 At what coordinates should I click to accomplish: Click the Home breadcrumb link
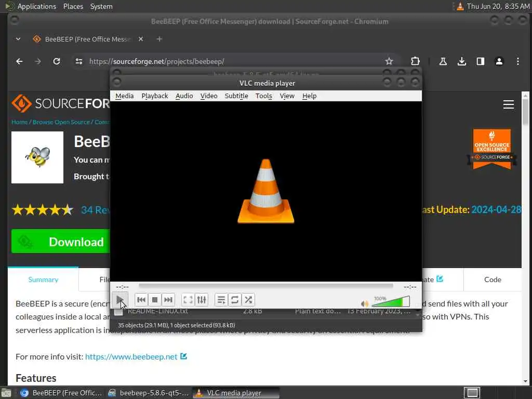click(x=19, y=122)
